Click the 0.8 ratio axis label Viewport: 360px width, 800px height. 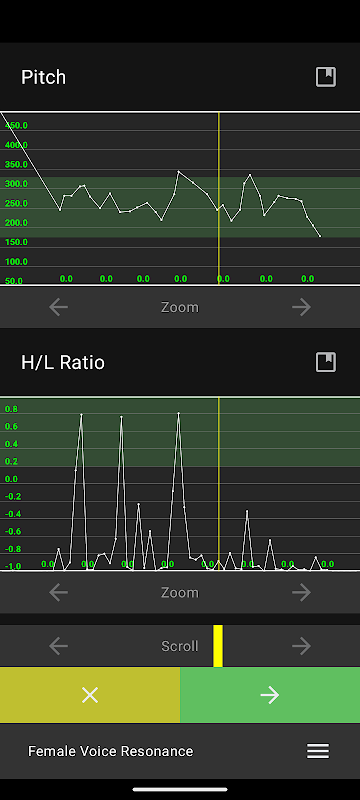[x=11, y=409]
